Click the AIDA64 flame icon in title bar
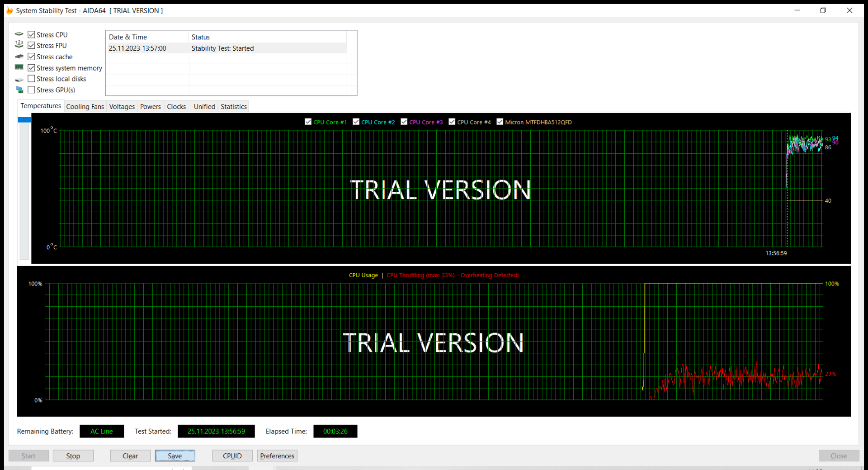The width and height of the screenshot is (868, 470). click(9, 10)
